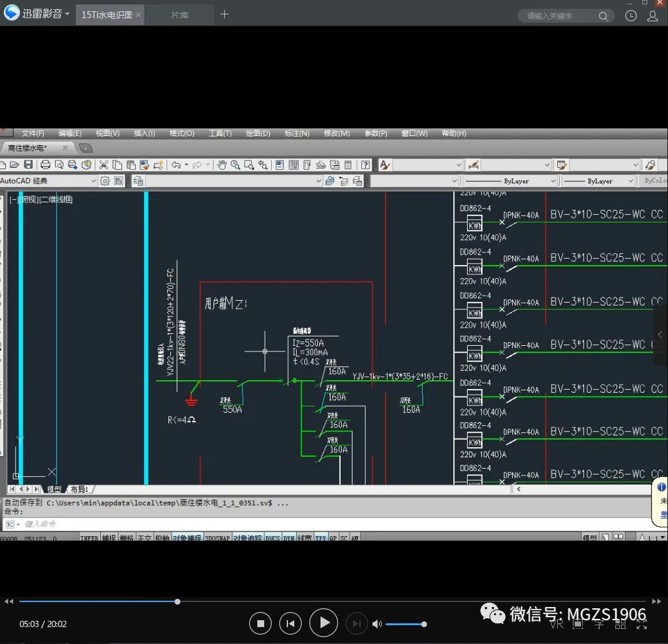Open the Help question mark icon

(x=366, y=165)
